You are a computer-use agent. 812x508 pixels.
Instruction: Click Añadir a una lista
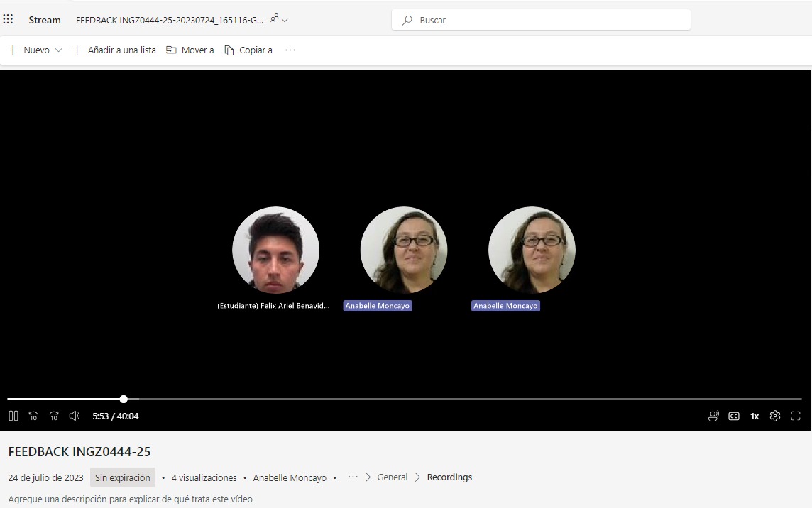pos(114,50)
